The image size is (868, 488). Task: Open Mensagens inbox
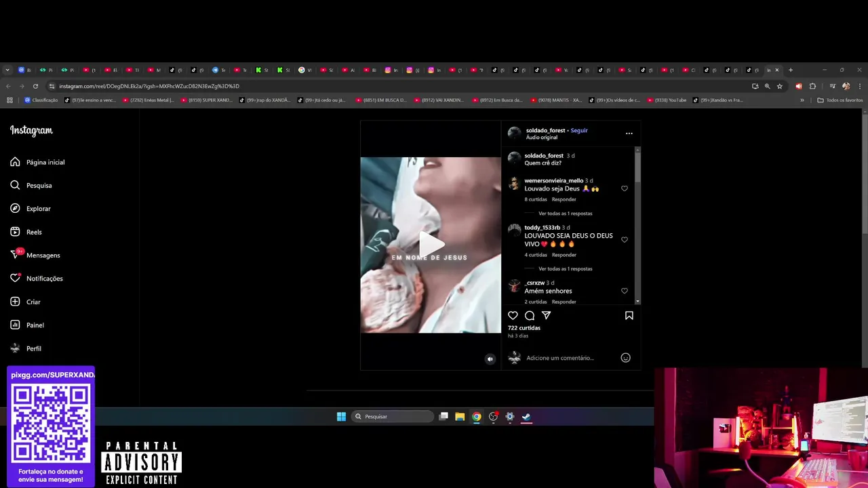(35, 255)
